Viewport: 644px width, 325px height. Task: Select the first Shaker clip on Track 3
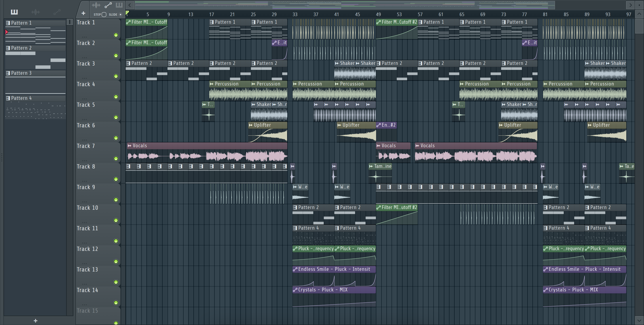tap(345, 70)
